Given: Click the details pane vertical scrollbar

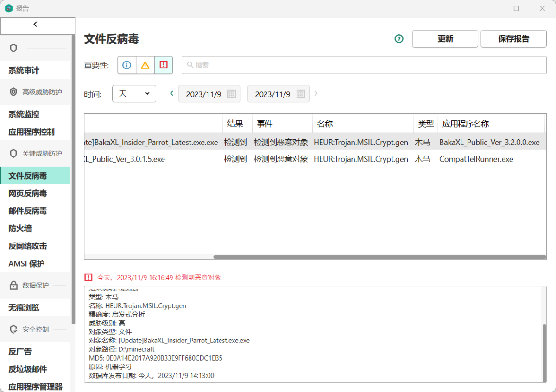Looking at the screenshot, I should (x=544, y=352).
